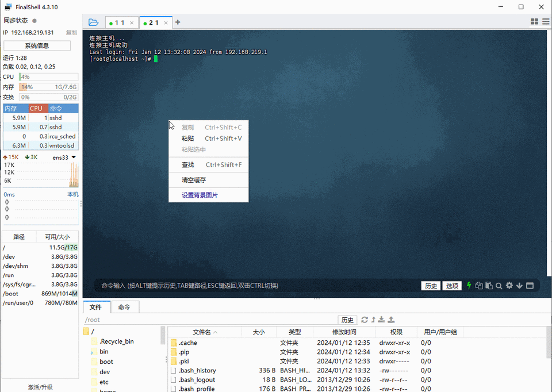Image resolution: width=552 pixels, height=392 pixels.
Task: Switch to the 命令 tab
Action: [x=124, y=307]
